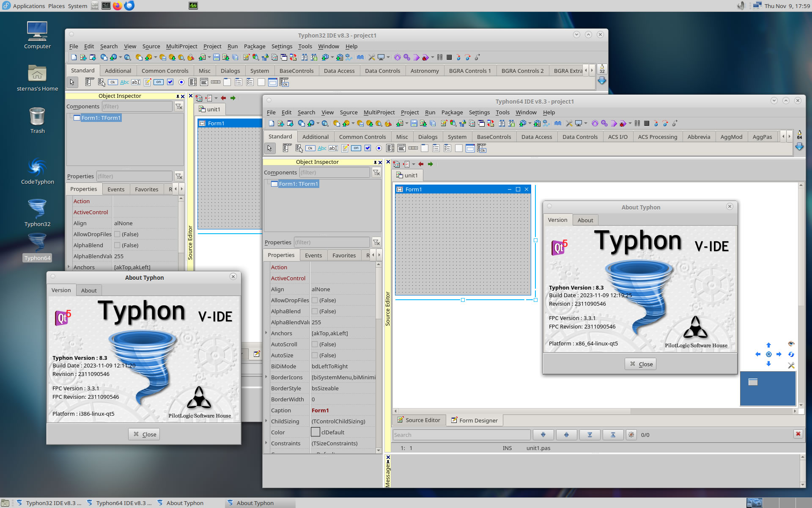This screenshot has width=812, height=508.
Task: Expand the Anchors property in Typhon64 inspector
Action: pos(266,333)
